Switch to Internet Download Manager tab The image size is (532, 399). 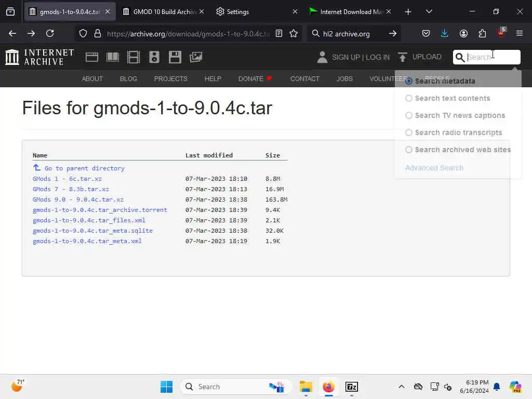point(350,11)
